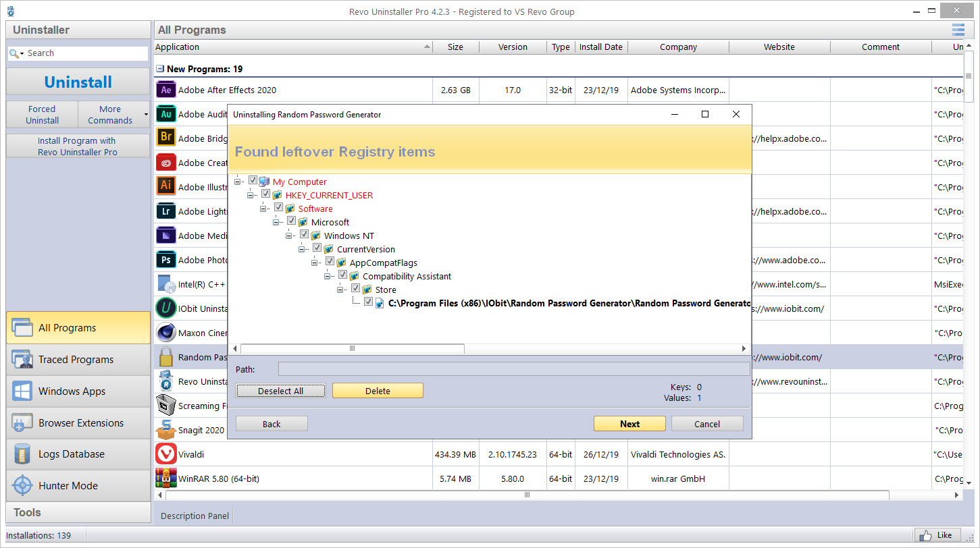Click the IObit Uninstaller icon
Screen dimensions: 980x548
pos(166,308)
